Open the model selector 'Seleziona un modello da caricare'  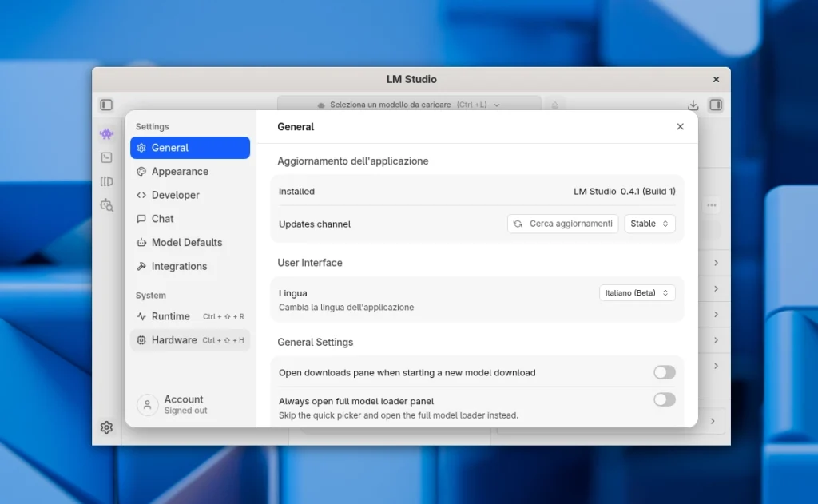[408, 105]
